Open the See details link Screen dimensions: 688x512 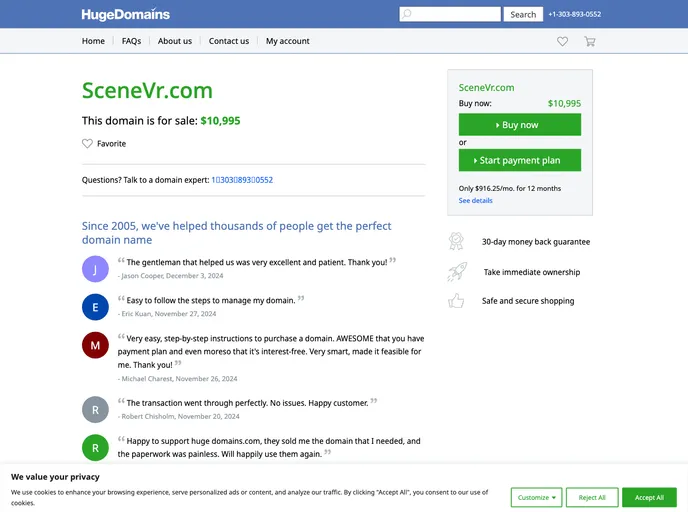(x=475, y=200)
